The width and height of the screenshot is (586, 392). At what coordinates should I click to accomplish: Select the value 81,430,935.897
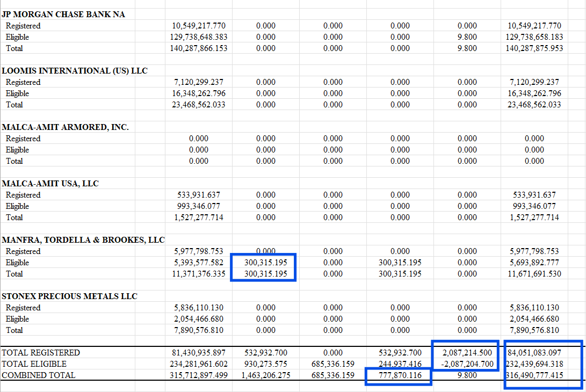pyautogui.click(x=198, y=353)
